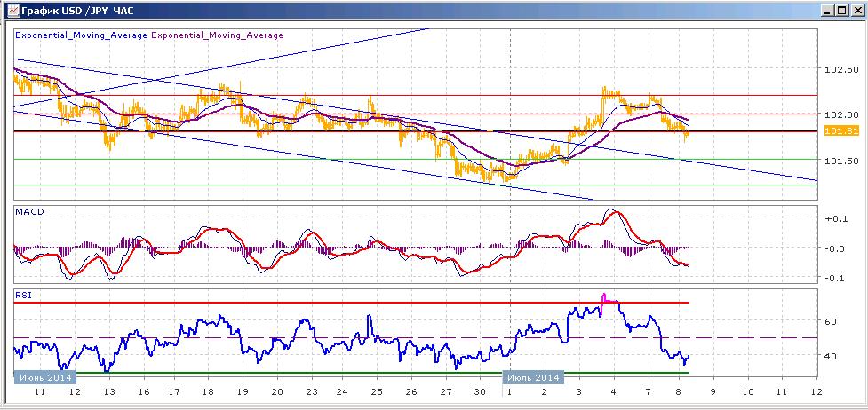Click date label 1 on time axis
This screenshot has height=410, width=868.
click(x=510, y=391)
